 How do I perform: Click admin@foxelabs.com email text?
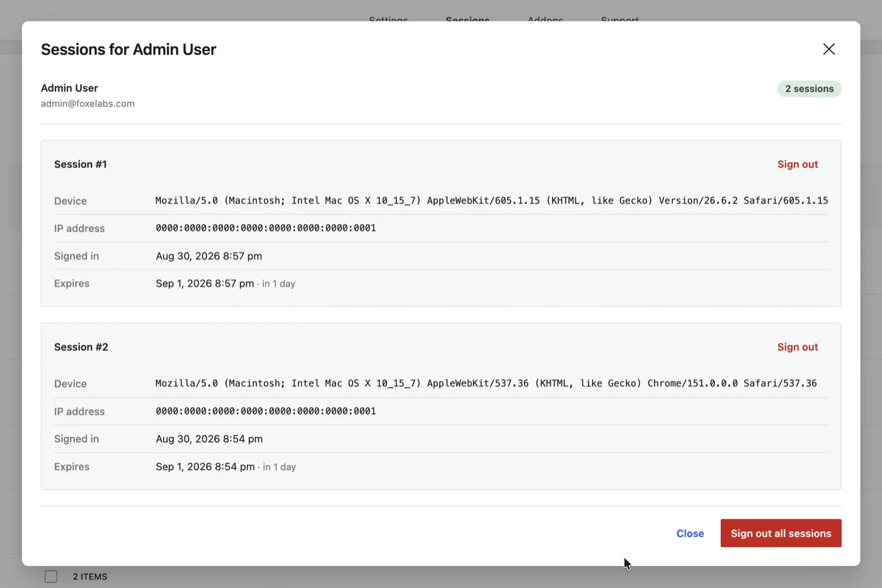pos(88,104)
